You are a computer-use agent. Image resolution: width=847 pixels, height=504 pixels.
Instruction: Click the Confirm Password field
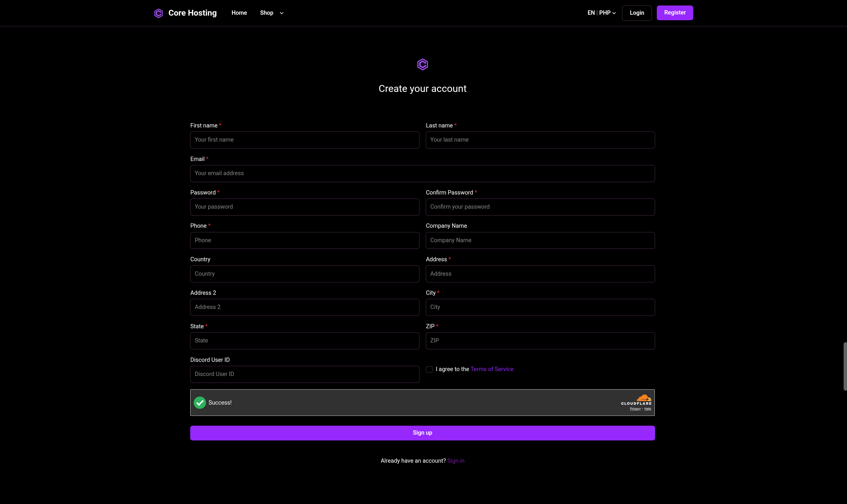[x=540, y=207]
